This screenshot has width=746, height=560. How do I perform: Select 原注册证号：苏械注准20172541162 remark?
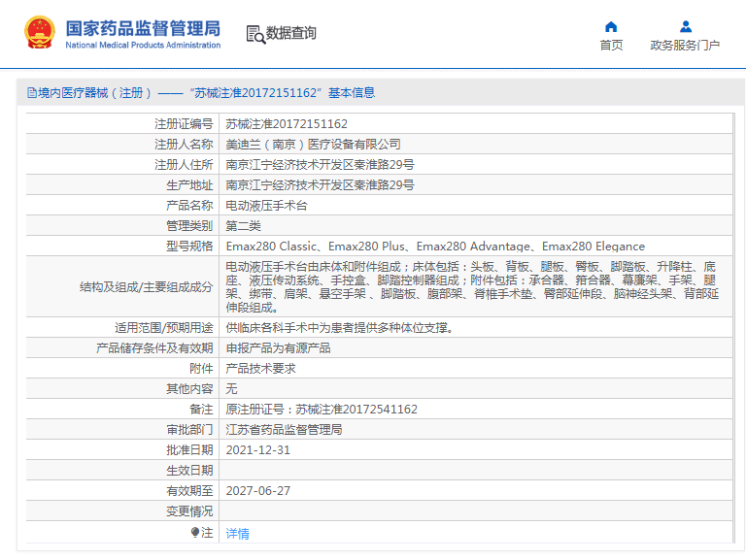[322, 410]
